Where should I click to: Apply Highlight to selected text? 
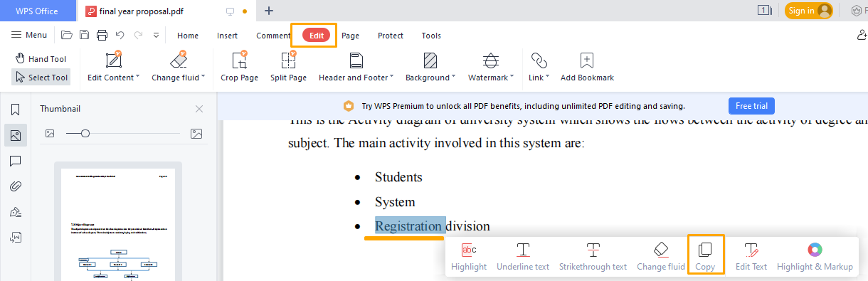469,257
